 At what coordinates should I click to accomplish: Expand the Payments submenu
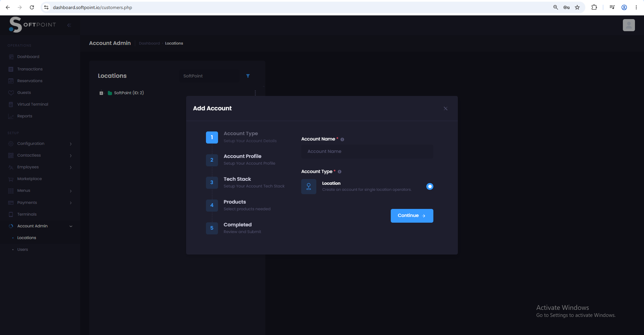(x=71, y=203)
